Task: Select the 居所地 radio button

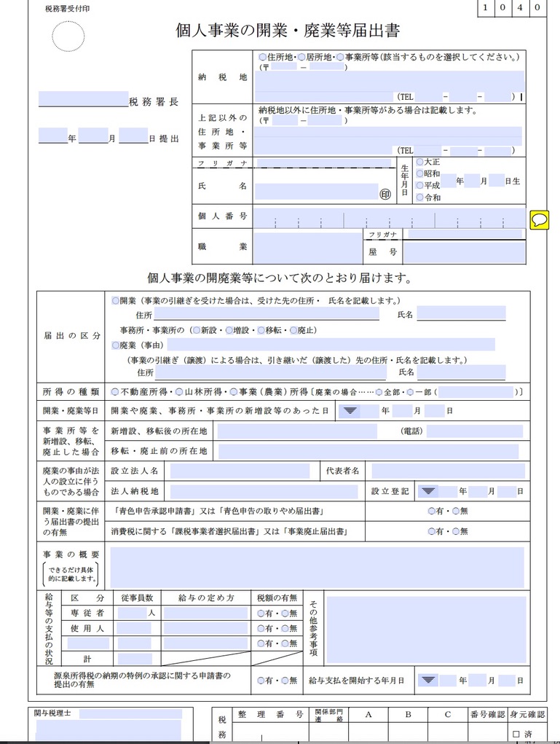Action: 301,57
